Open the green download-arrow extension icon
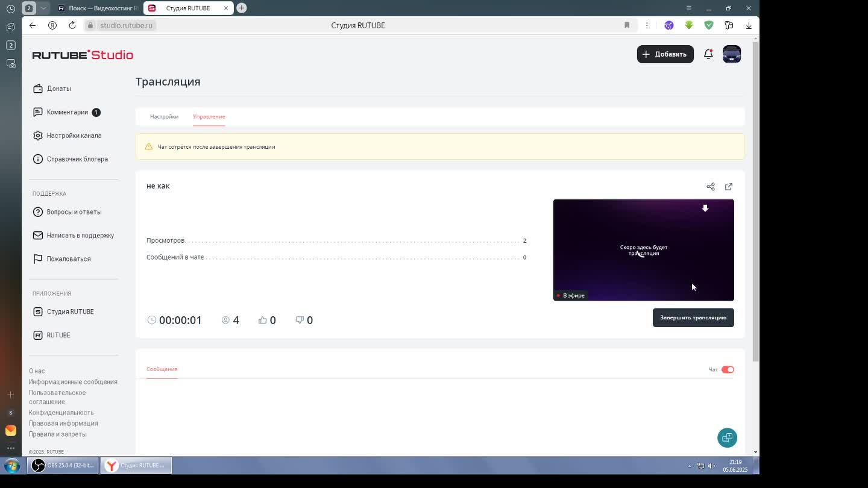 pyautogui.click(x=689, y=25)
